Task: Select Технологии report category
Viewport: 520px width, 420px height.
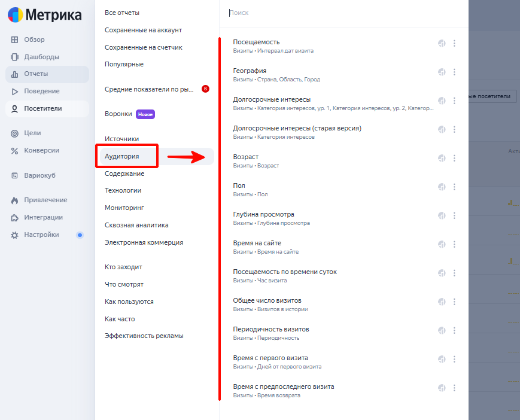Action: (x=123, y=190)
